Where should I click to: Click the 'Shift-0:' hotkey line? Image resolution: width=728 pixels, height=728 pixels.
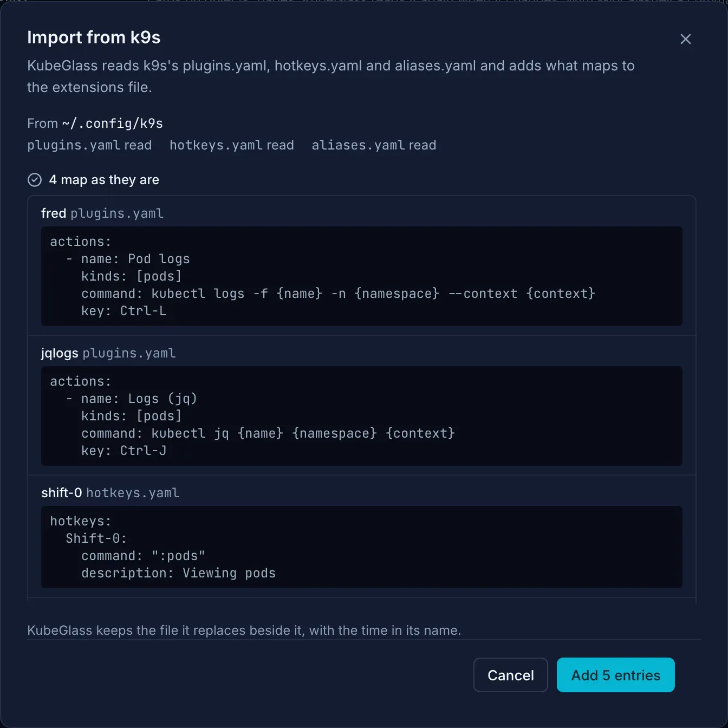(x=96, y=538)
